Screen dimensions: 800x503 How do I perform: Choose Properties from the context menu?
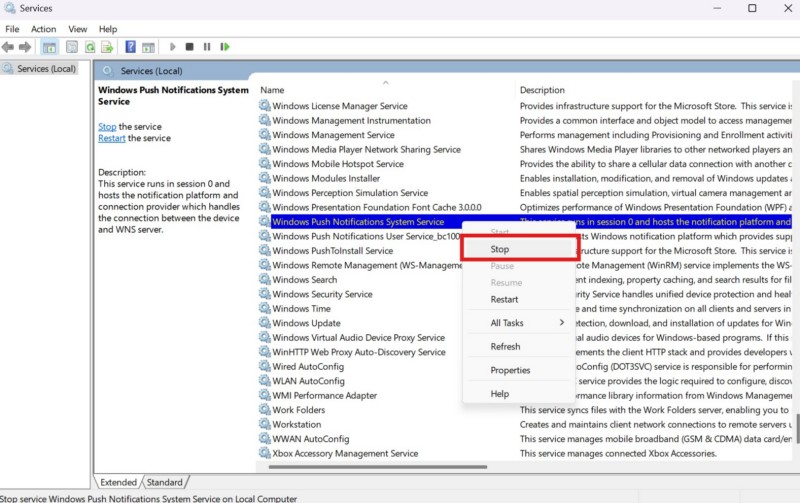click(510, 370)
